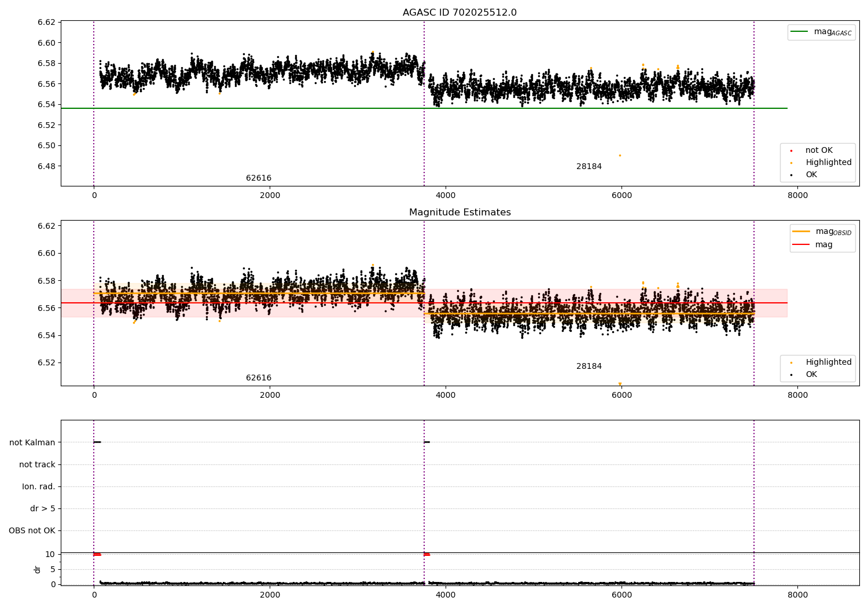Click the 'dr' axis label of bottom panel
Viewport: 868px width, 608px height.
[38, 569]
